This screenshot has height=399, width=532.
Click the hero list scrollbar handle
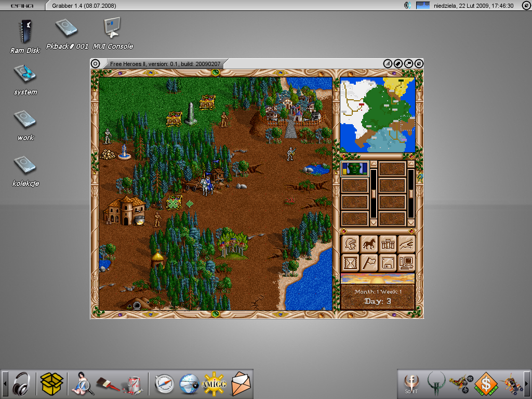point(373,193)
